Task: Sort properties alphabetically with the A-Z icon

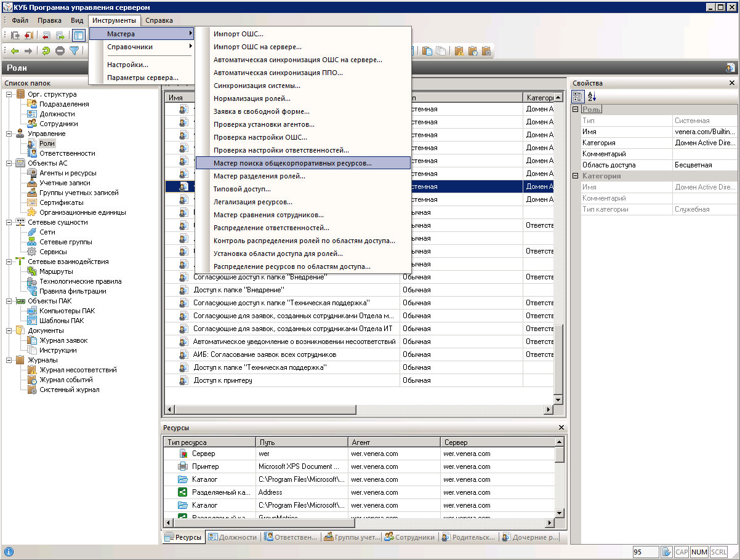Action: pyautogui.click(x=592, y=97)
